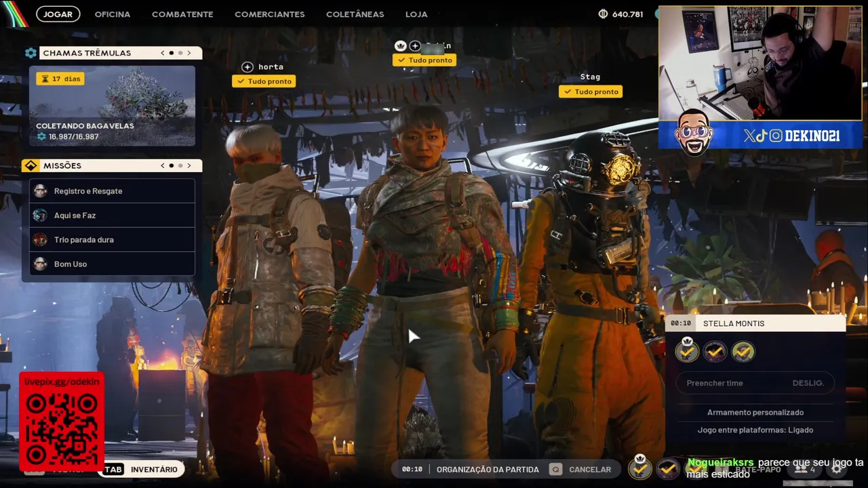The height and width of the screenshot is (488, 868).
Task: Open the settings gear icon in bottom bar
Action: 837,469
